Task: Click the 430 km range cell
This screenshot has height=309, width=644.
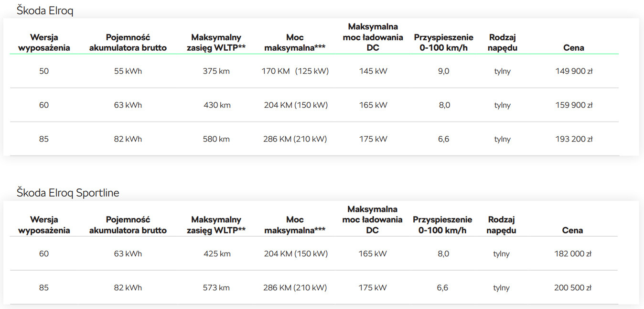Action: pyautogui.click(x=217, y=105)
